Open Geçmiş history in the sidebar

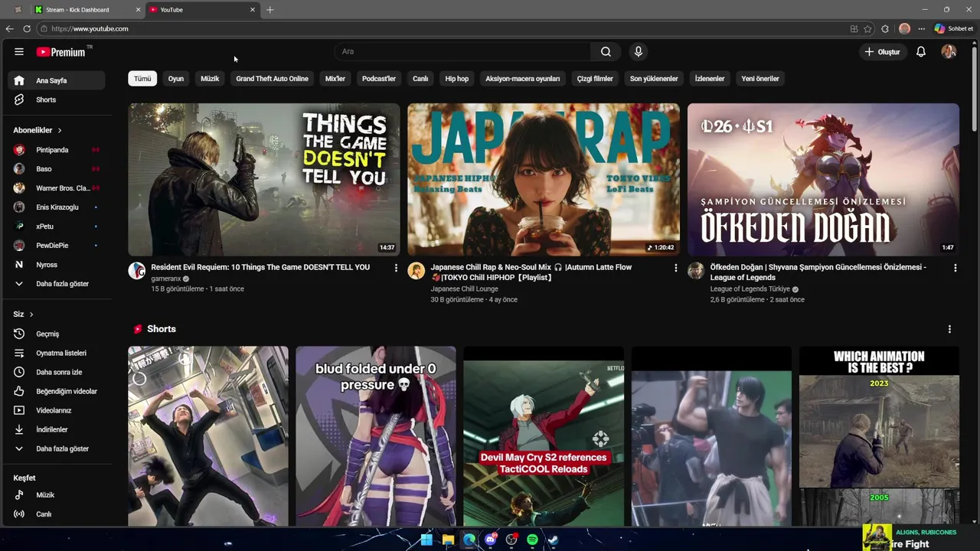pos(57,334)
